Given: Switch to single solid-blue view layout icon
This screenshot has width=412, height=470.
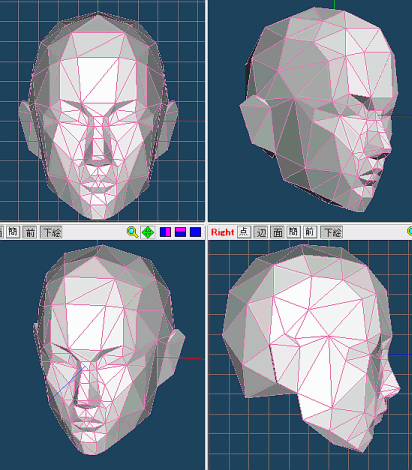Looking at the screenshot, I should pyautogui.click(x=195, y=232).
